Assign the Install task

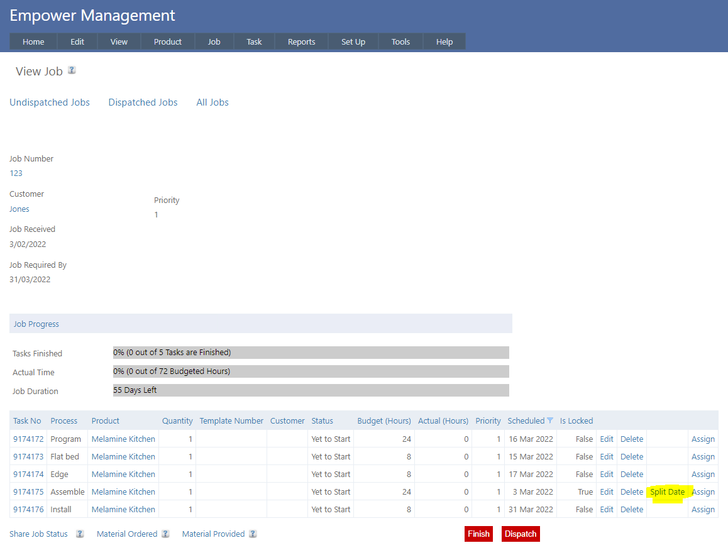(x=703, y=510)
